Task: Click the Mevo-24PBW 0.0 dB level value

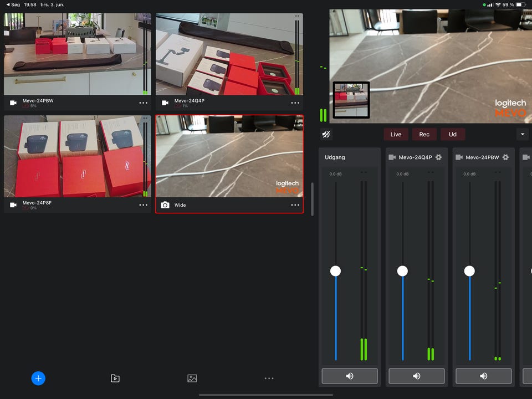Action: pyautogui.click(x=469, y=174)
